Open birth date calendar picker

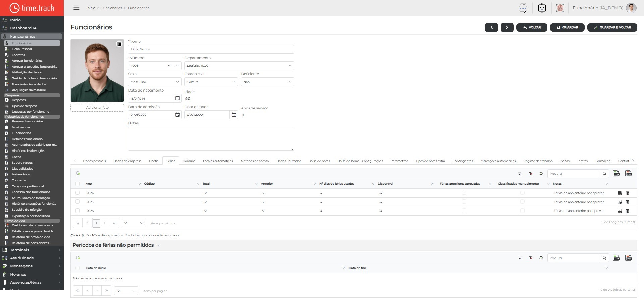pyautogui.click(x=177, y=98)
